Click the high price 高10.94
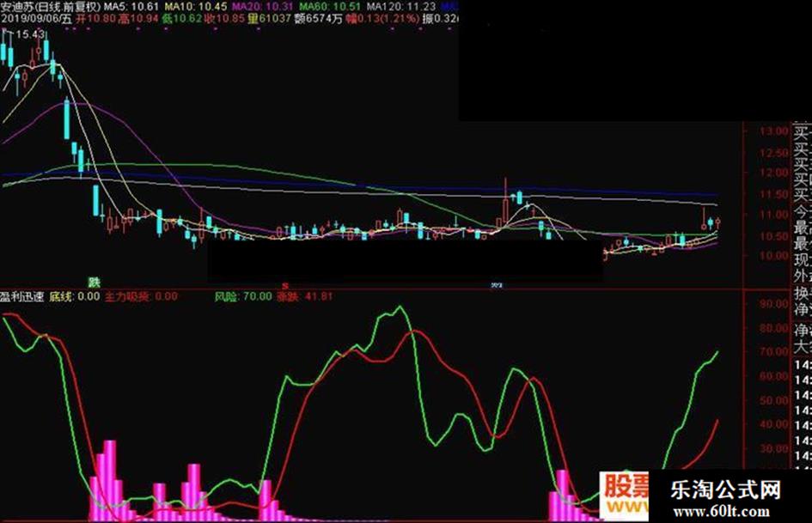 coord(138,19)
